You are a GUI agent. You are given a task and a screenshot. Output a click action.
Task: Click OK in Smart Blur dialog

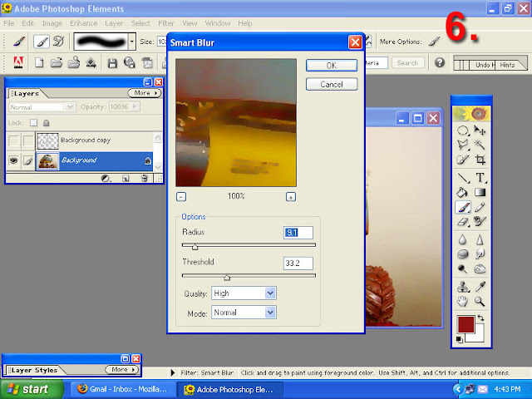(x=332, y=66)
